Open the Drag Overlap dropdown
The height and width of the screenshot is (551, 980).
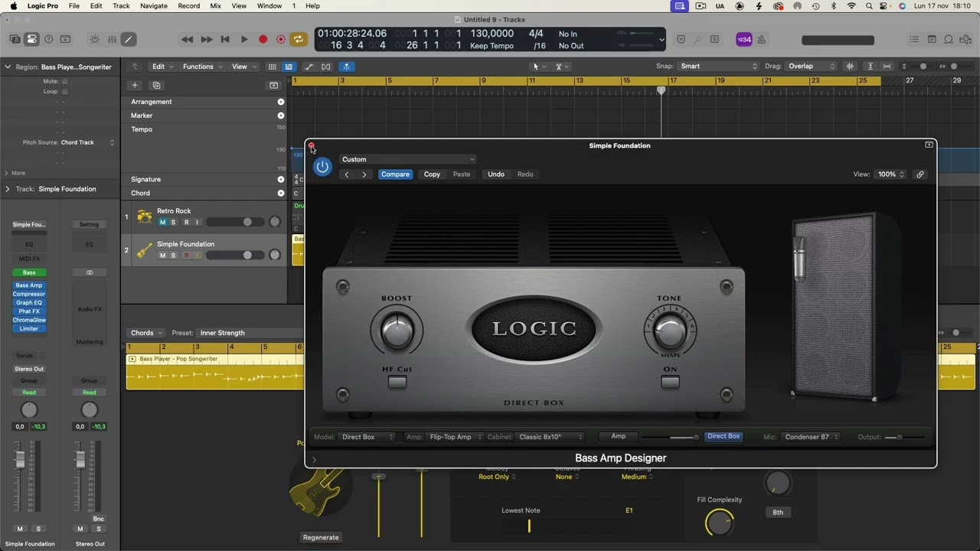[811, 67]
